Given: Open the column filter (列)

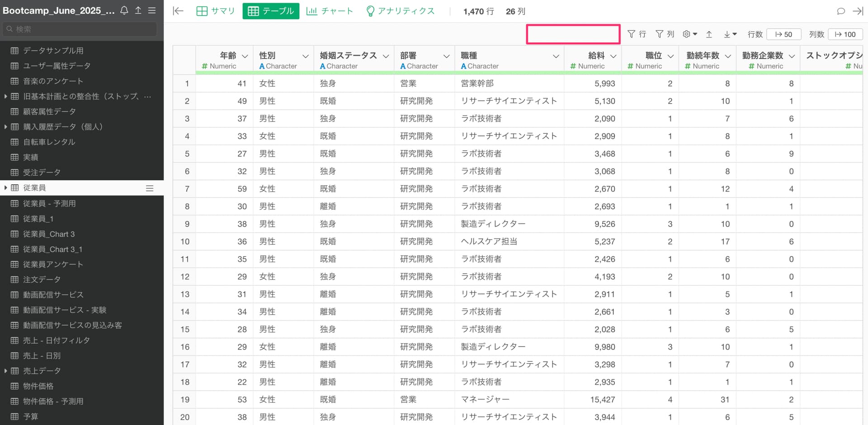Looking at the screenshot, I should pyautogui.click(x=665, y=34).
